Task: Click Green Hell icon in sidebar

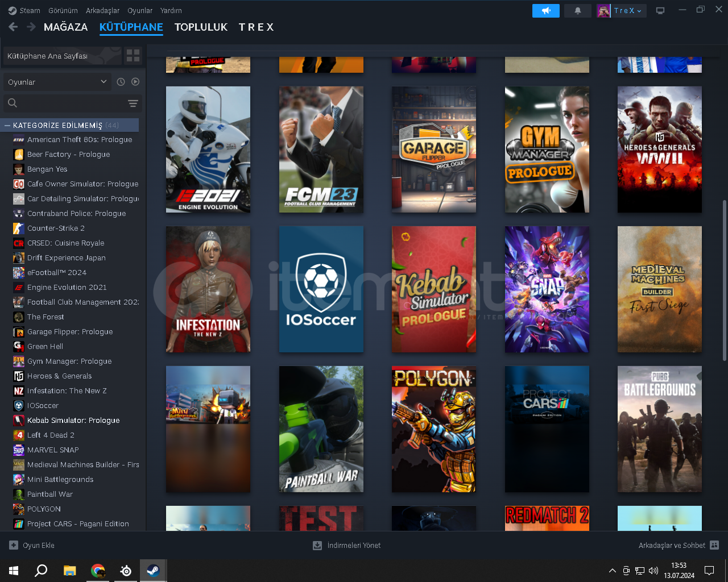Action: [19, 346]
